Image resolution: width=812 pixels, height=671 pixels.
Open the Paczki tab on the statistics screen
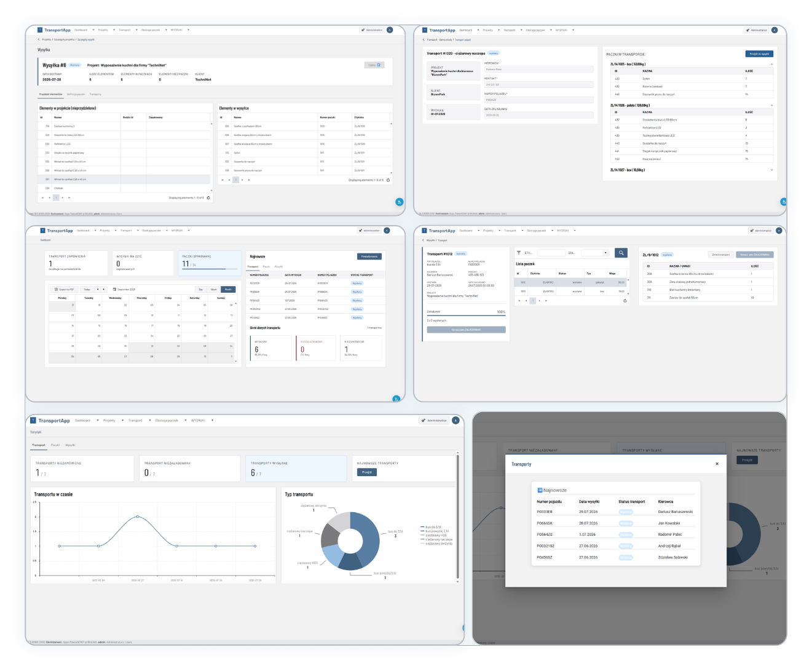(55, 445)
